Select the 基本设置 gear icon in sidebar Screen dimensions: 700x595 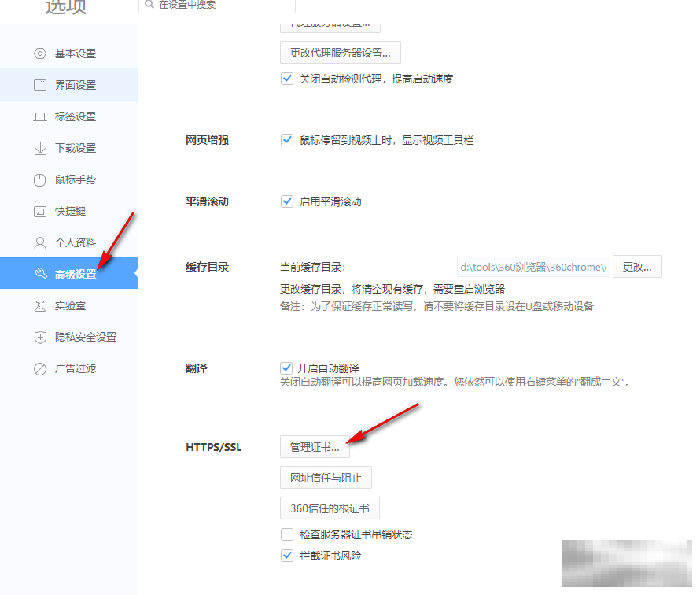[39, 54]
